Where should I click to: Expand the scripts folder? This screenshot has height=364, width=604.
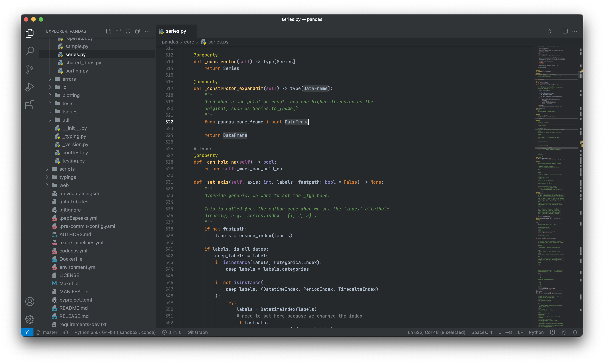pyautogui.click(x=67, y=169)
